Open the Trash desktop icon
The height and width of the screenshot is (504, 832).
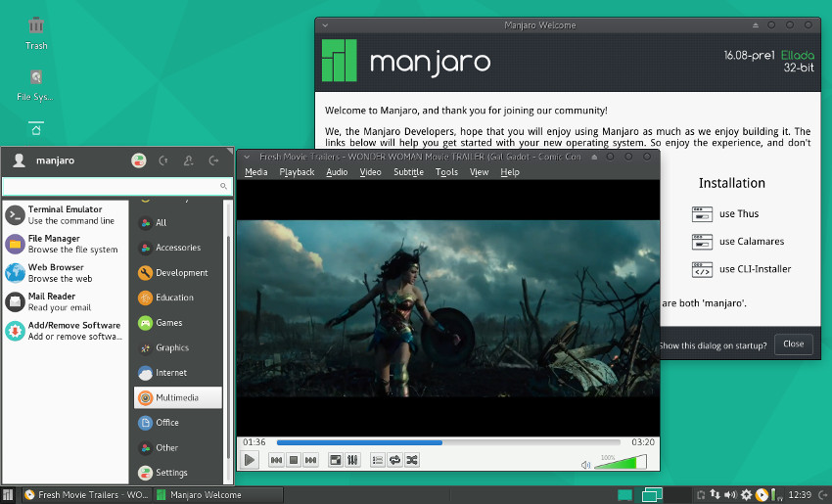(x=36, y=33)
